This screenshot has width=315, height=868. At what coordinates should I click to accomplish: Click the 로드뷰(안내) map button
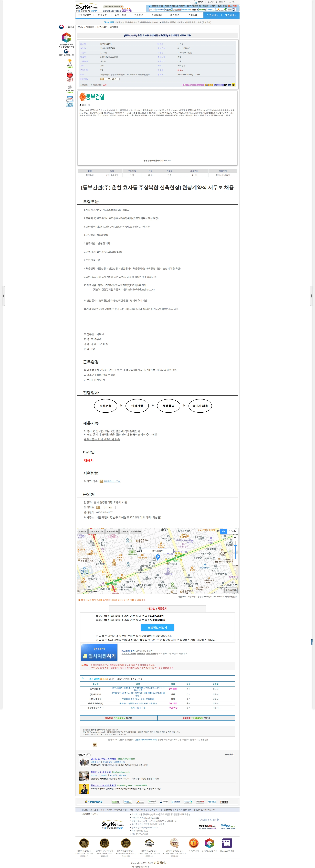point(112,531)
